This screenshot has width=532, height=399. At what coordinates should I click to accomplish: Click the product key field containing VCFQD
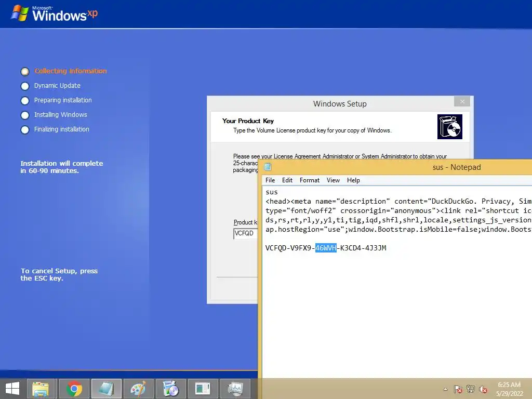point(246,233)
